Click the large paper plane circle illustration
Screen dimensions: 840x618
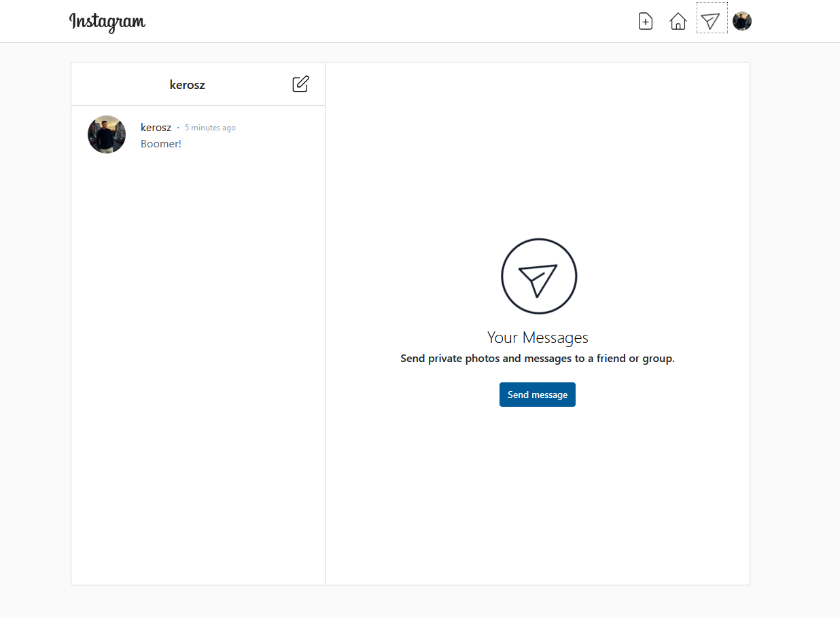[x=539, y=276]
